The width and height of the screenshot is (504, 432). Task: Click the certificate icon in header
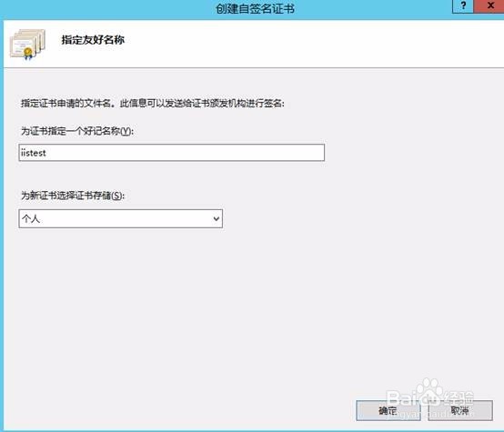[x=27, y=45]
